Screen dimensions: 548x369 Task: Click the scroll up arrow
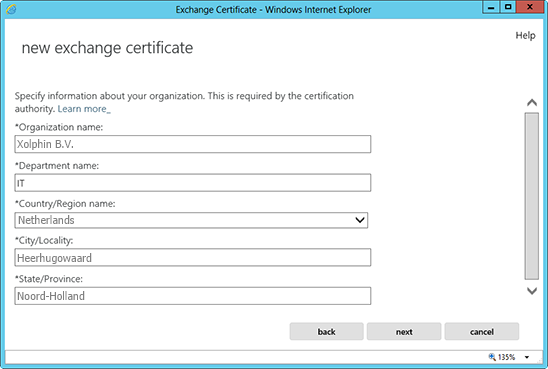532,103
